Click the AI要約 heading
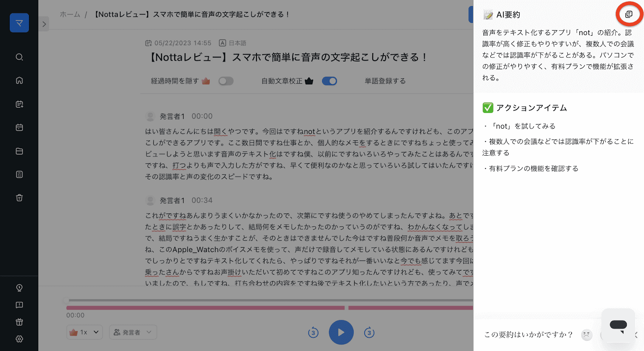The width and height of the screenshot is (644, 351). 508,15
